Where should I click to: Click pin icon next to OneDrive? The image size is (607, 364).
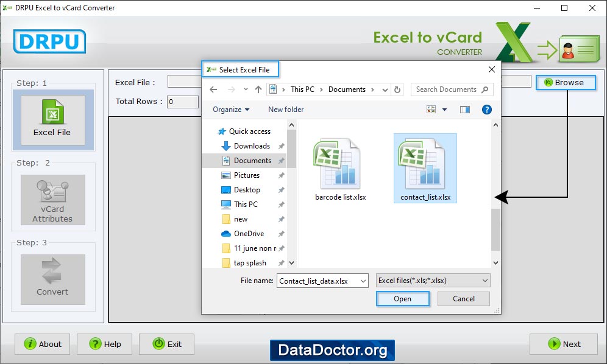click(282, 234)
